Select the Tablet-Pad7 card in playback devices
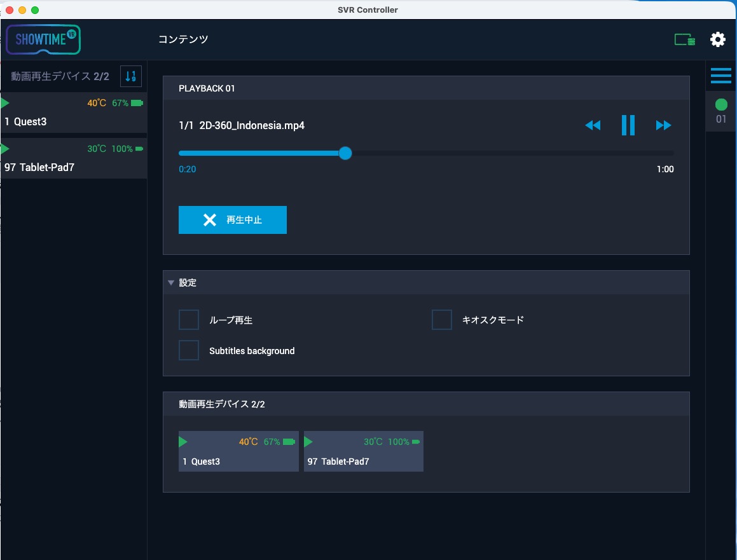The width and height of the screenshot is (737, 560). tap(364, 451)
